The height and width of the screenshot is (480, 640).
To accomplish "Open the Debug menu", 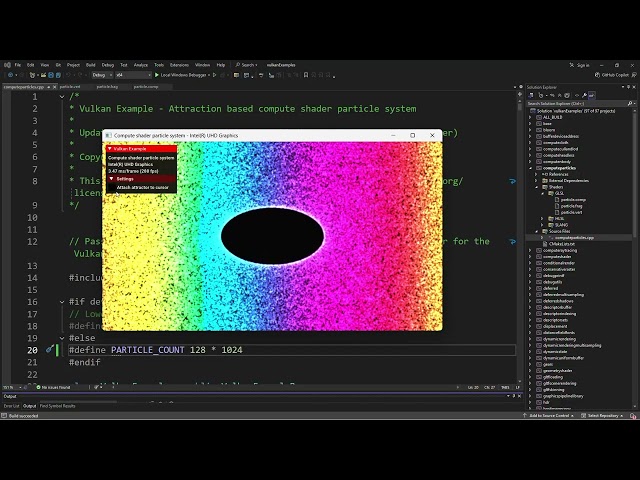I will tap(108, 65).
